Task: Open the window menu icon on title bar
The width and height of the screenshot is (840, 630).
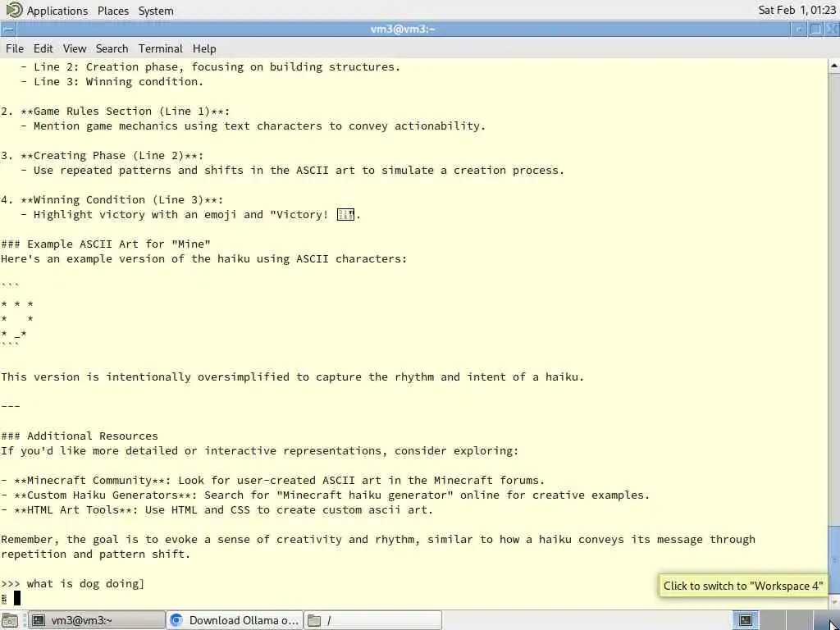Action: pos(8,30)
